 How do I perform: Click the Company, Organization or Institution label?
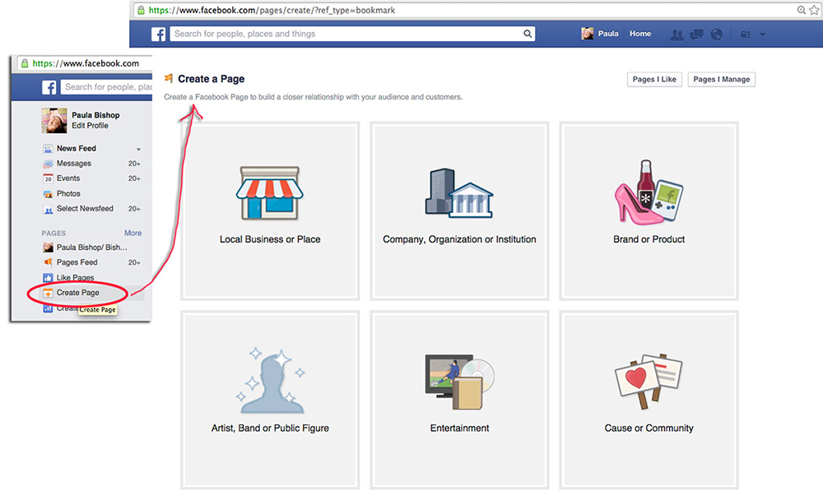point(459,239)
